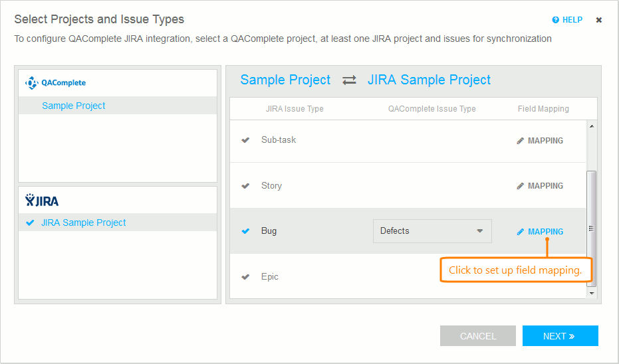This screenshot has height=364, width=619.
Task: Click the sync arrows between project names
Action: point(349,80)
